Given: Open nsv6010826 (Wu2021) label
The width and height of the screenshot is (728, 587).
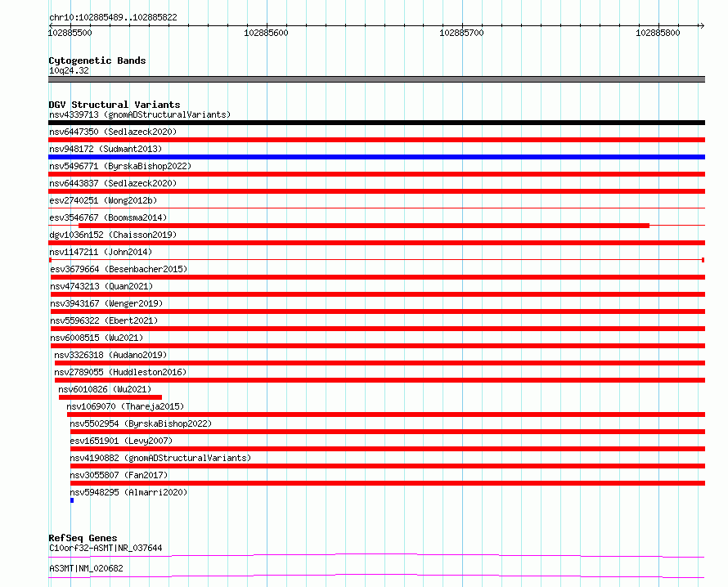Looking at the screenshot, I should click(105, 389).
